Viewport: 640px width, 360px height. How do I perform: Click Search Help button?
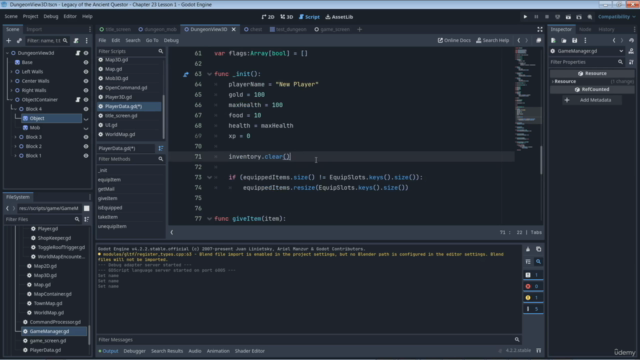click(x=492, y=40)
